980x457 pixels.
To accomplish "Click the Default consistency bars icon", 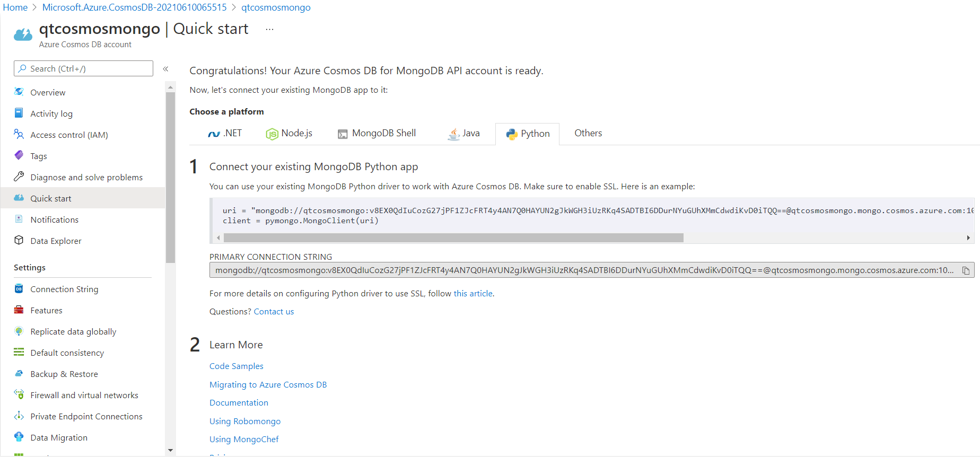I will 19,352.
